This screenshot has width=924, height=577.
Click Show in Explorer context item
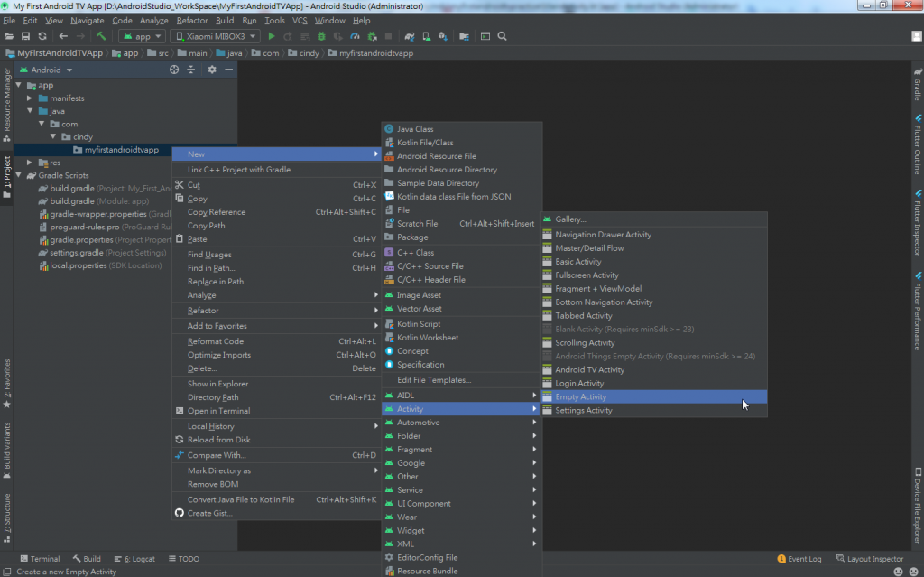tap(276, 384)
